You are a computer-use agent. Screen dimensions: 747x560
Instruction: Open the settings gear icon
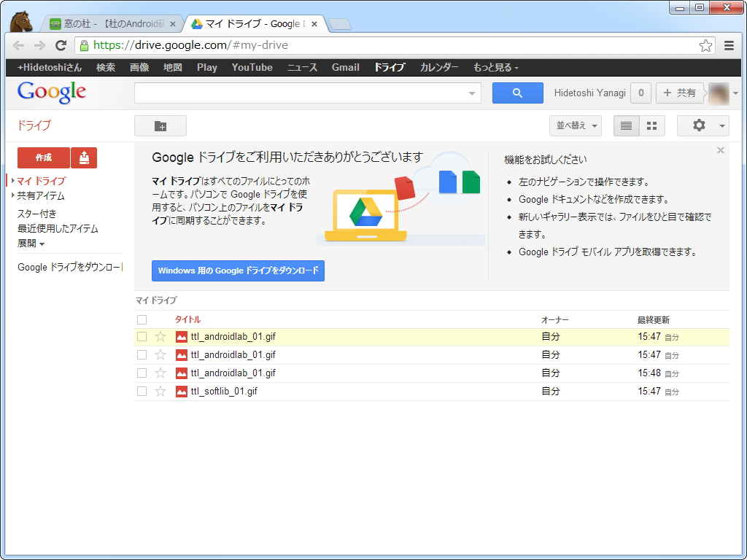[x=699, y=125]
